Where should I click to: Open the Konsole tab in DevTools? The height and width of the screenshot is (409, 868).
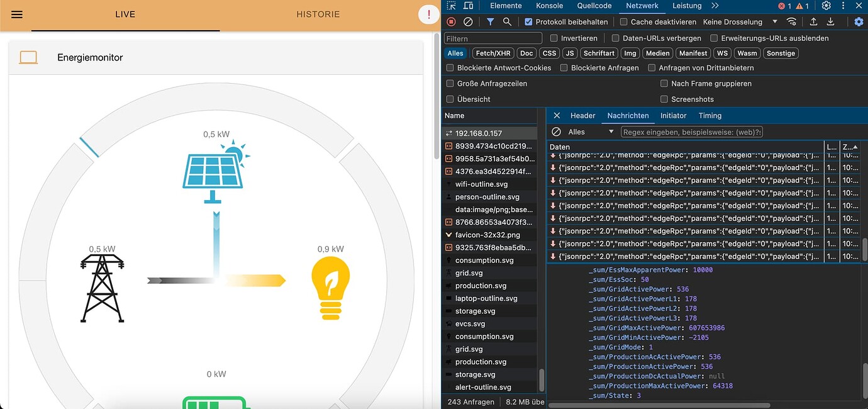click(549, 6)
